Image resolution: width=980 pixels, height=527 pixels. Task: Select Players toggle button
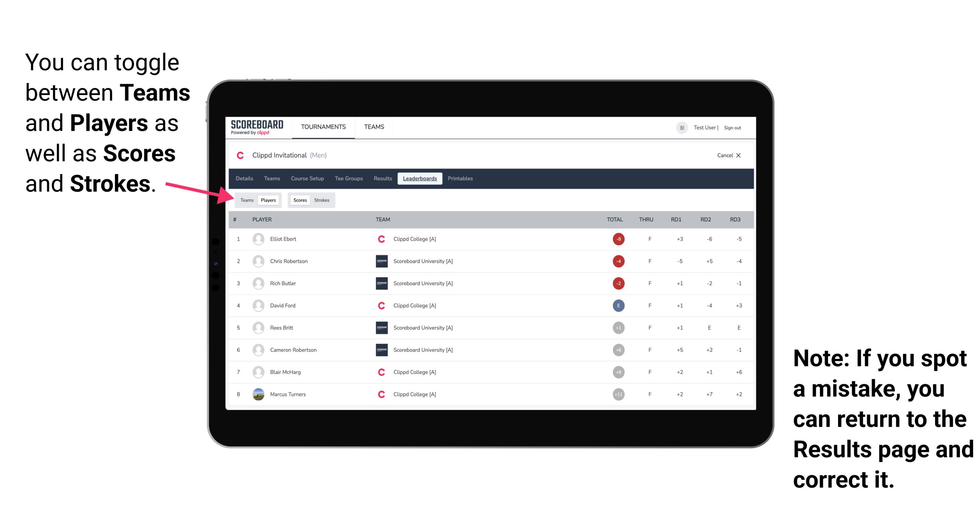pyautogui.click(x=269, y=199)
